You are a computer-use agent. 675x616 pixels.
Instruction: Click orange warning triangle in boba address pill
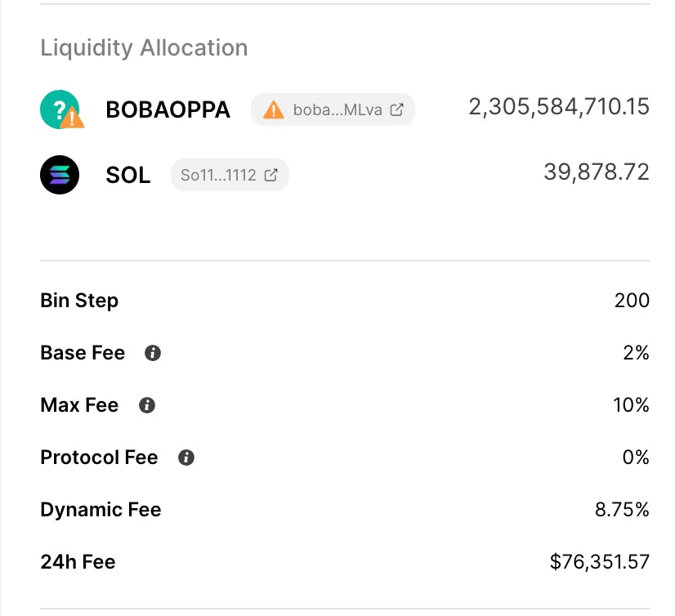pos(274,109)
